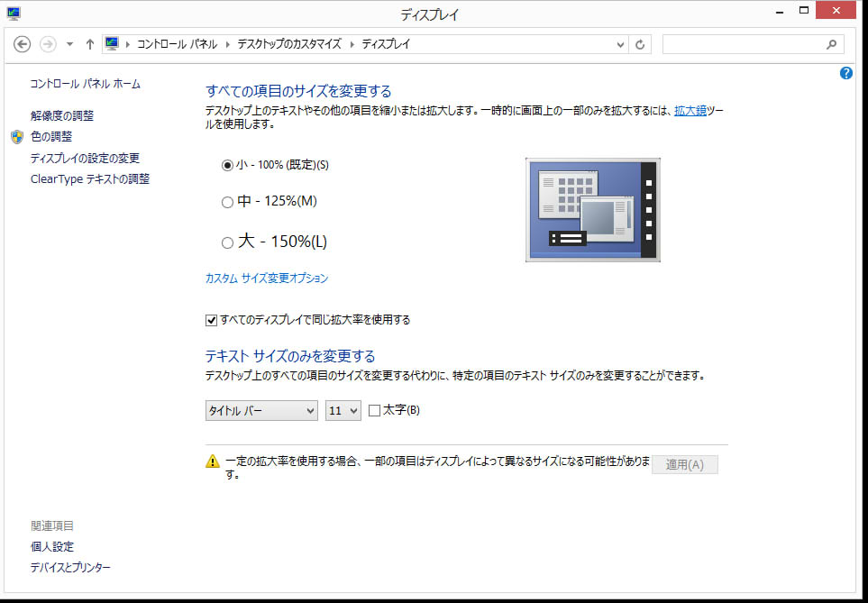The height and width of the screenshot is (603, 868).
Task: Minimize the ディスプレイ window
Action: click(780, 11)
